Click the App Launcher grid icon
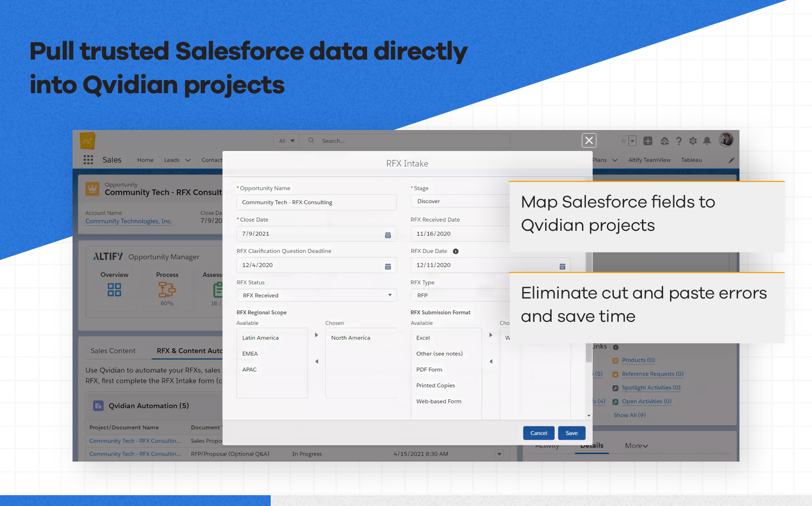 88,160
